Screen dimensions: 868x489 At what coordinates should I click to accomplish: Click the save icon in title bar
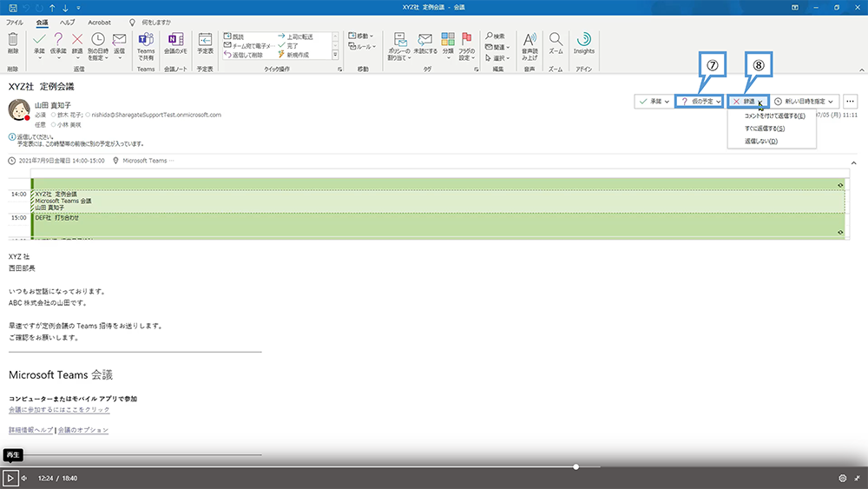(x=13, y=8)
